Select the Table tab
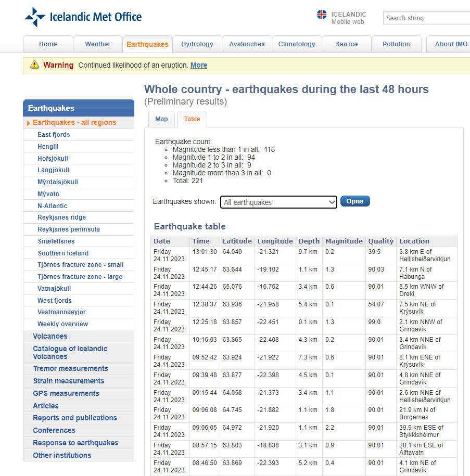Viewport: 470px width, 476px height. [x=192, y=119]
